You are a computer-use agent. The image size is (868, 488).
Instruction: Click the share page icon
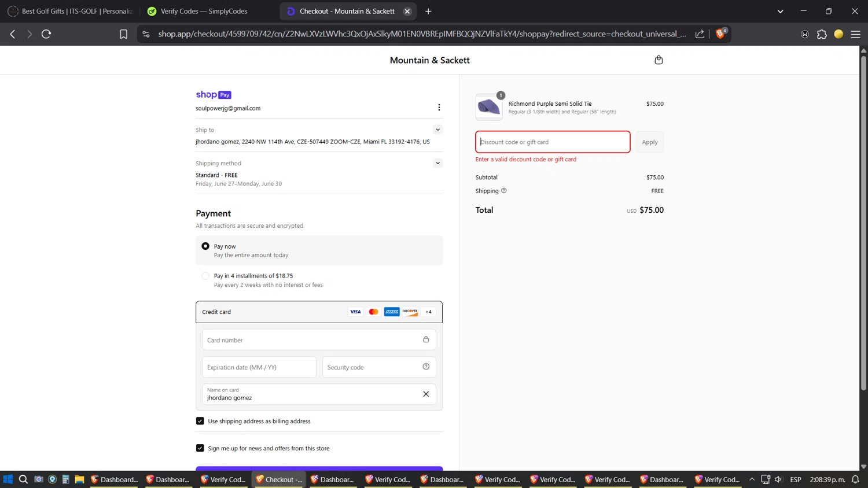(700, 34)
